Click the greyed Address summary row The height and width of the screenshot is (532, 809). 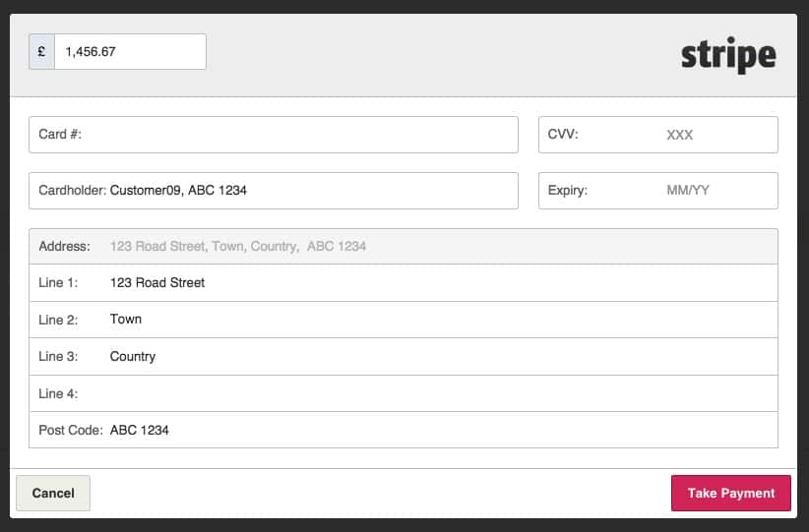[x=404, y=246]
